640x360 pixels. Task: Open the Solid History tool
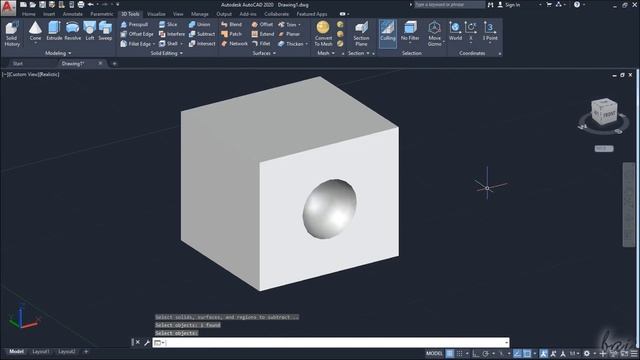(12, 33)
